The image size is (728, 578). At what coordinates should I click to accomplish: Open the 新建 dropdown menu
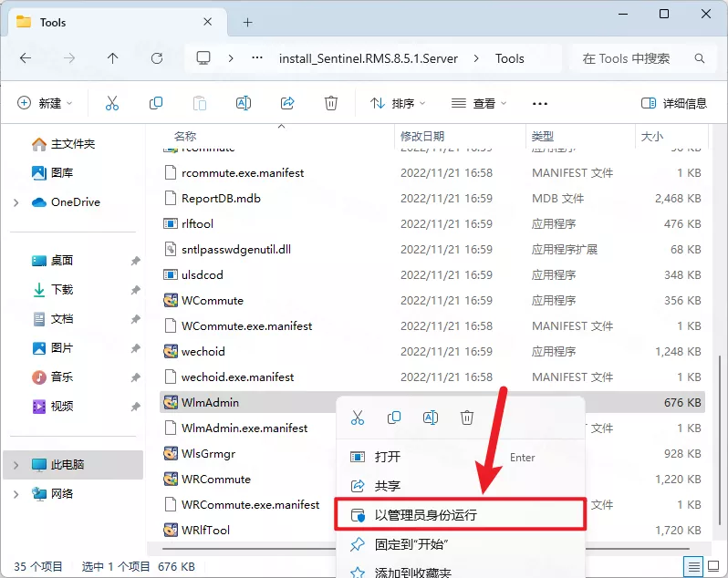(45, 103)
